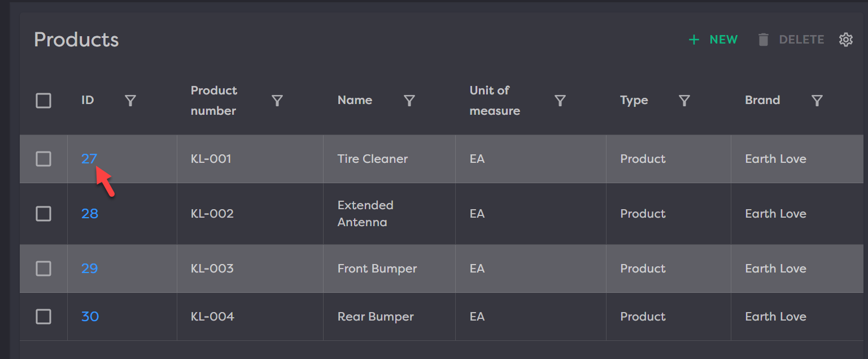Follow the ID 29 link
868x359 pixels.
pyautogui.click(x=89, y=269)
